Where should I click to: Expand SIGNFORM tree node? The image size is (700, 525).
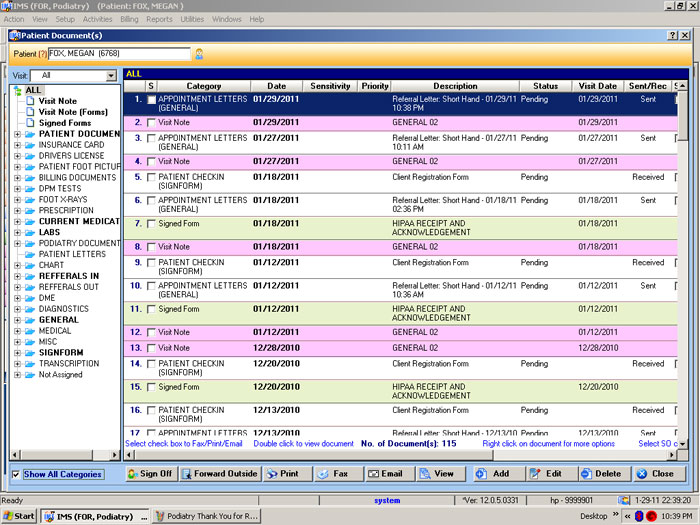pos(17,353)
